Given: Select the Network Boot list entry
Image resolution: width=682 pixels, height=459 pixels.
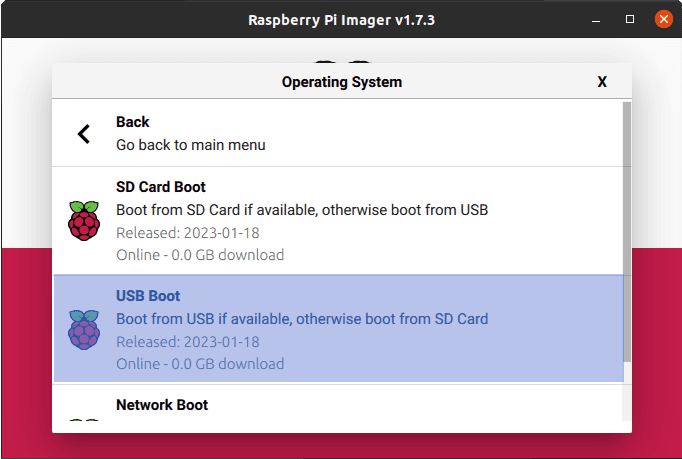Looking at the screenshot, I should (x=162, y=405).
